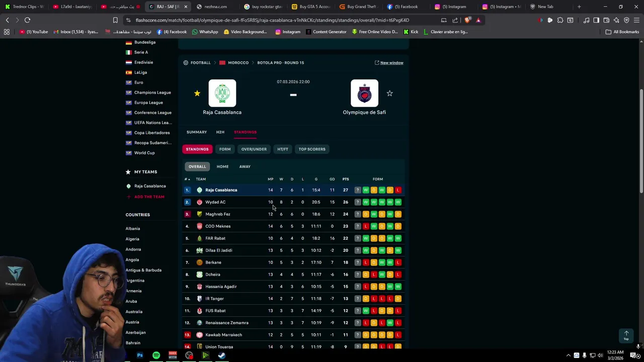
Task: Show the Away standings filter
Action: pyautogui.click(x=245, y=166)
